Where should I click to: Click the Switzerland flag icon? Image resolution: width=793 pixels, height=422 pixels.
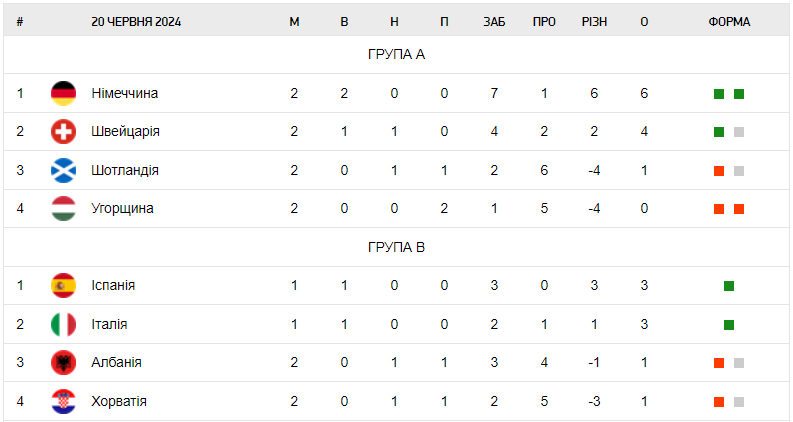[x=63, y=132]
